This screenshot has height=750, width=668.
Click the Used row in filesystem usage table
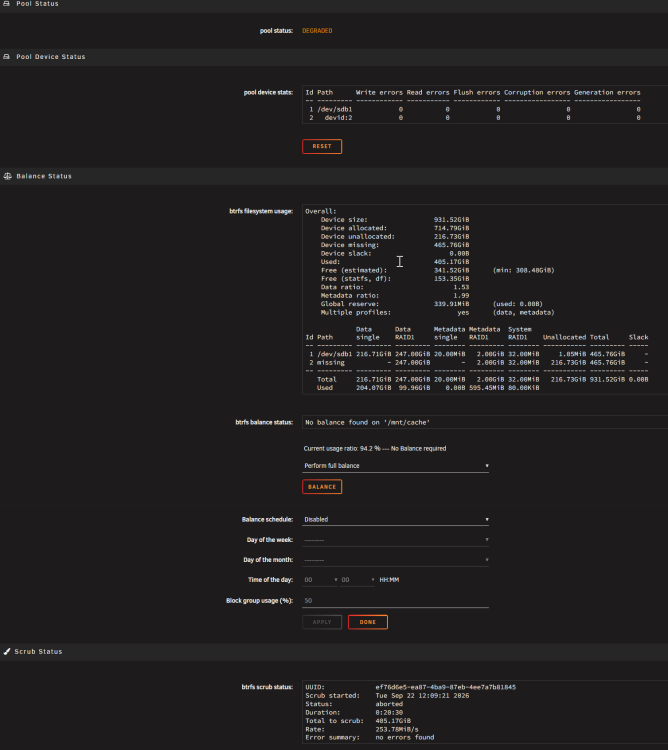point(428,388)
